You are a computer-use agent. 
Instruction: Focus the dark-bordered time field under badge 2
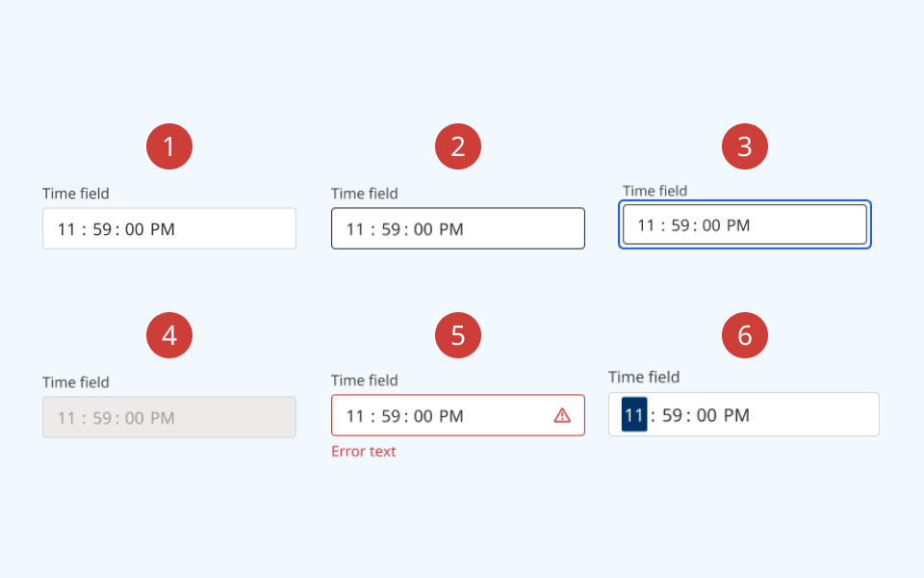point(458,229)
